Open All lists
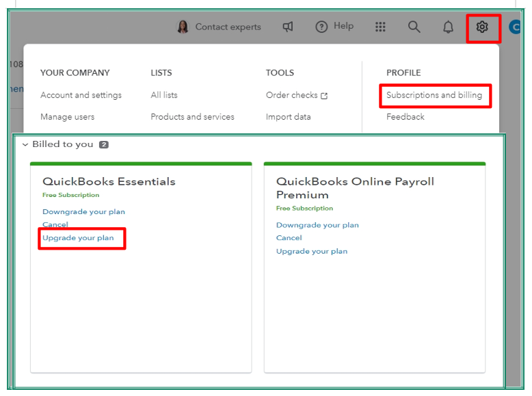Screen dimensions: 532x396 (x=164, y=95)
